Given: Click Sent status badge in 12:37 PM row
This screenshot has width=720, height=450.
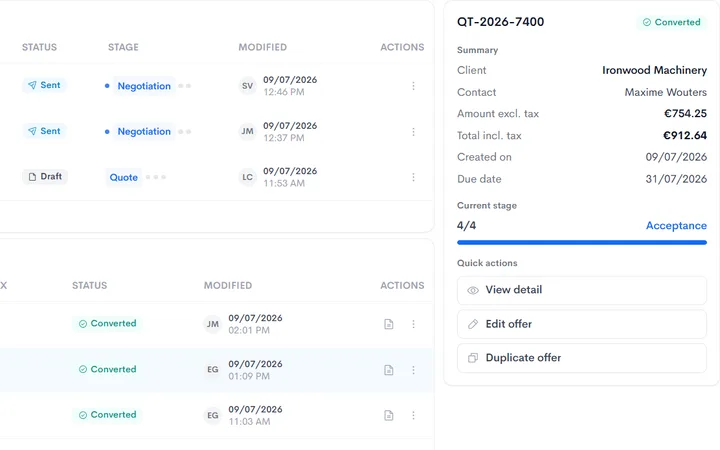Looking at the screenshot, I should (x=44, y=131).
